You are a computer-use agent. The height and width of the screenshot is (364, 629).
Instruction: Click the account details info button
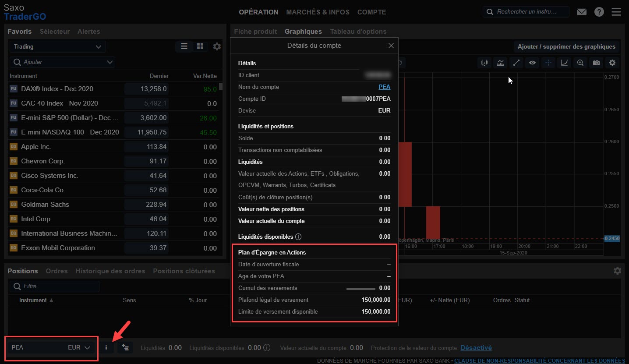[106, 347]
